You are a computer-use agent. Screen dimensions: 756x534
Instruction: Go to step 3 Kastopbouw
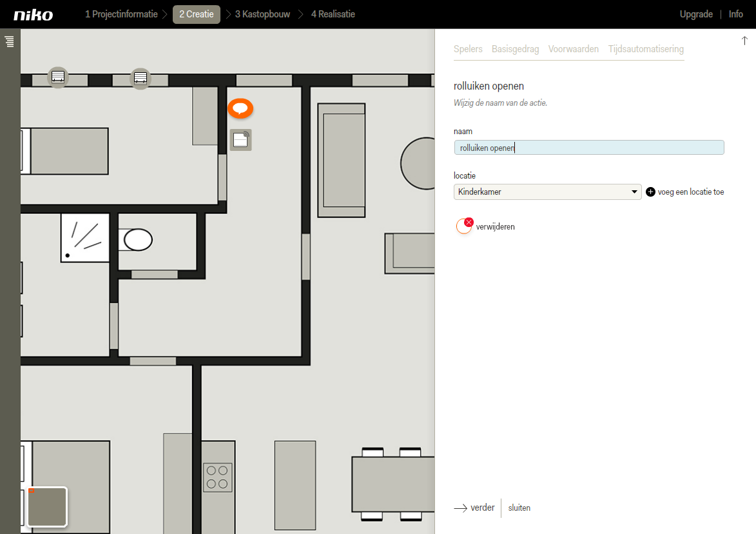pyautogui.click(x=263, y=14)
